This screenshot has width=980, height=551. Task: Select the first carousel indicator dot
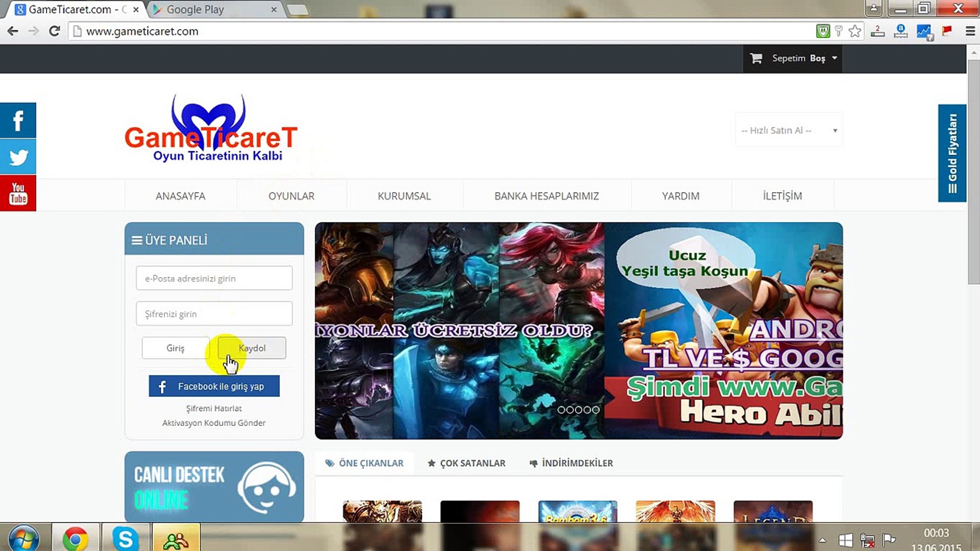coord(561,410)
